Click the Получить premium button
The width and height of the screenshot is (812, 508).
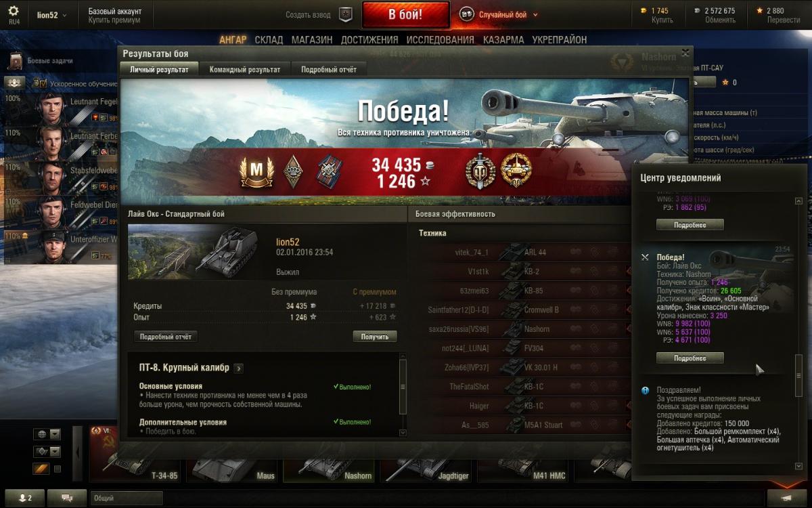coord(375,337)
